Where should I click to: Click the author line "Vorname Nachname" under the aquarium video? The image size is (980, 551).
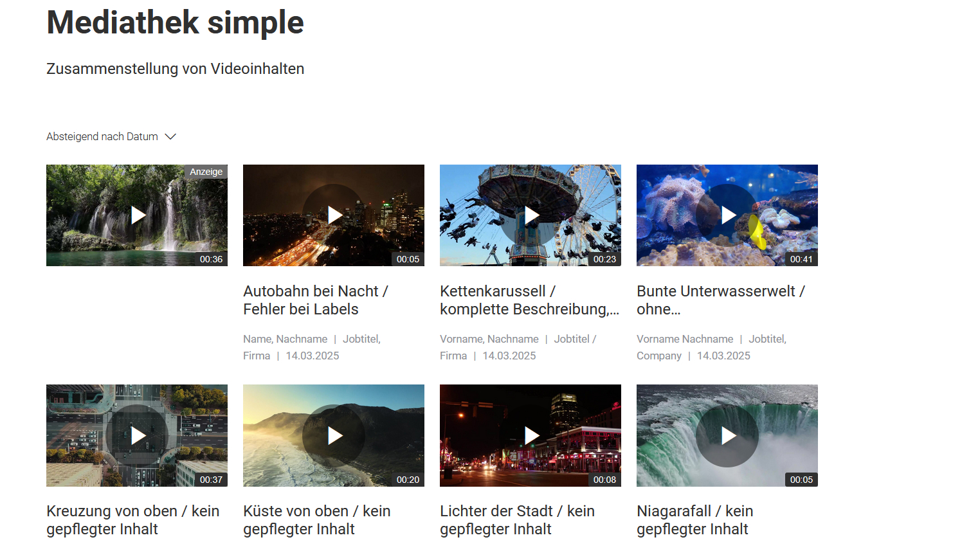[x=684, y=339]
